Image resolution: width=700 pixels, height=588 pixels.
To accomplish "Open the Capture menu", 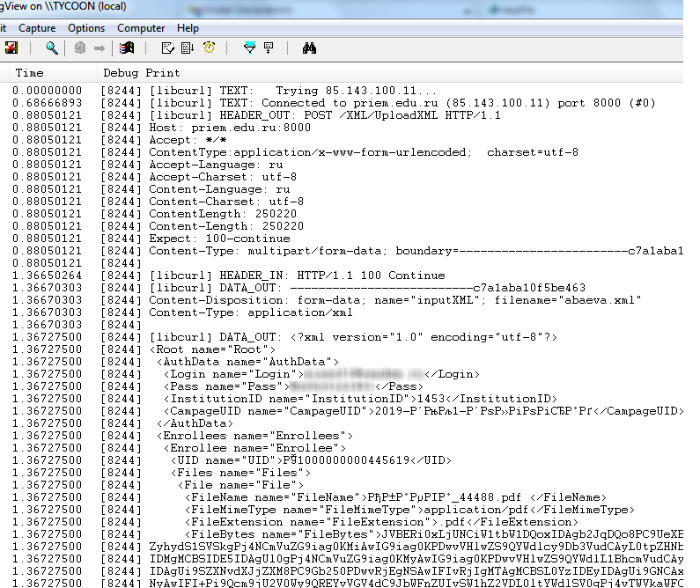I will click(x=37, y=28).
